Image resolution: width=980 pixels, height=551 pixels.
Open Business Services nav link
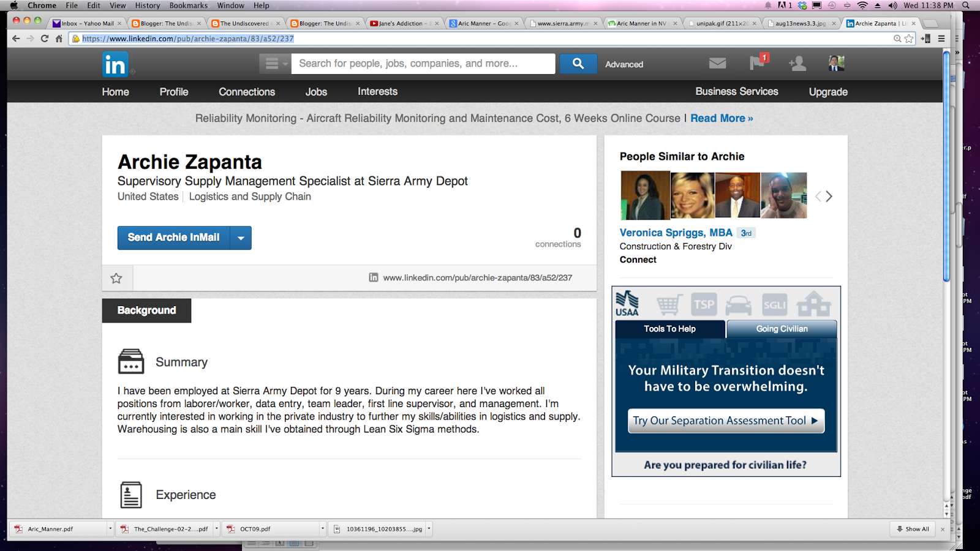[x=737, y=91]
